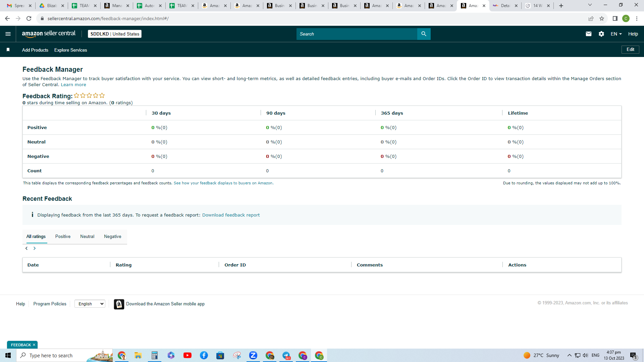Open the EN language dropdown

[x=616, y=34]
